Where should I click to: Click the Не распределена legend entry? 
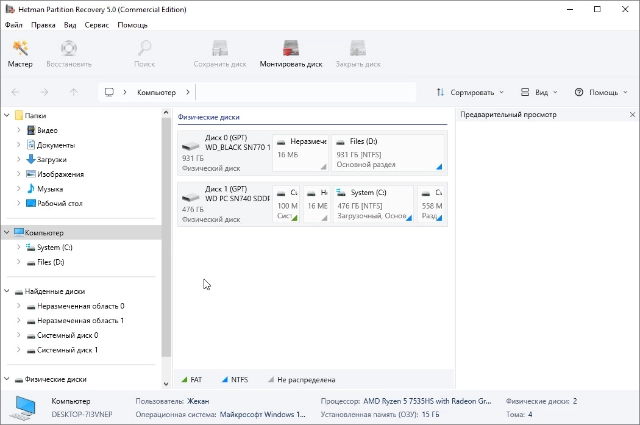pos(302,380)
